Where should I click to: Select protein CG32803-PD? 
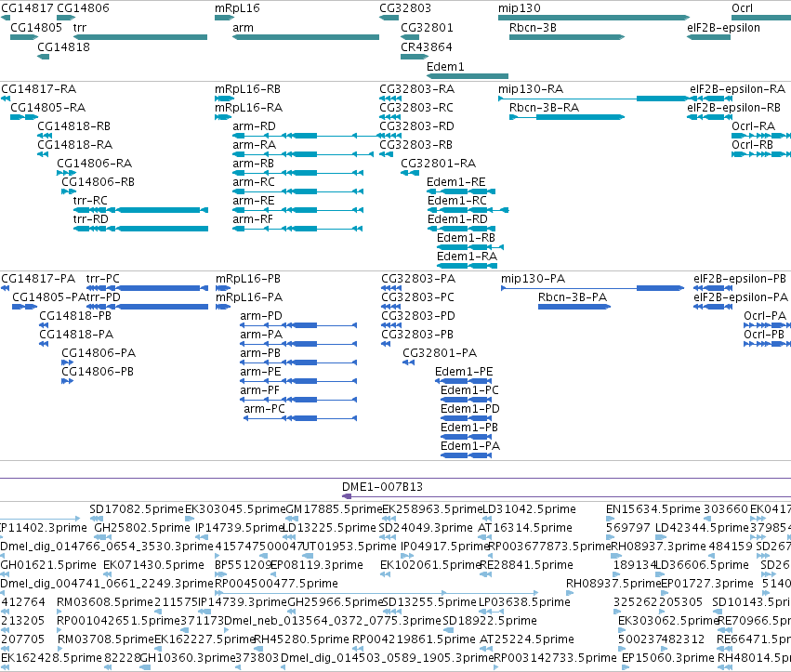pos(391,325)
